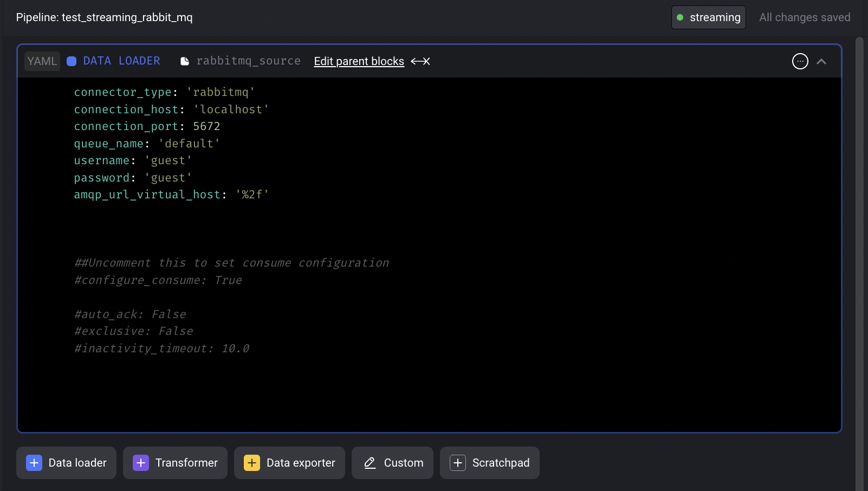
Task: Click the DATA LOADER block type label
Action: pyautogui.click(x=121, y=61)
